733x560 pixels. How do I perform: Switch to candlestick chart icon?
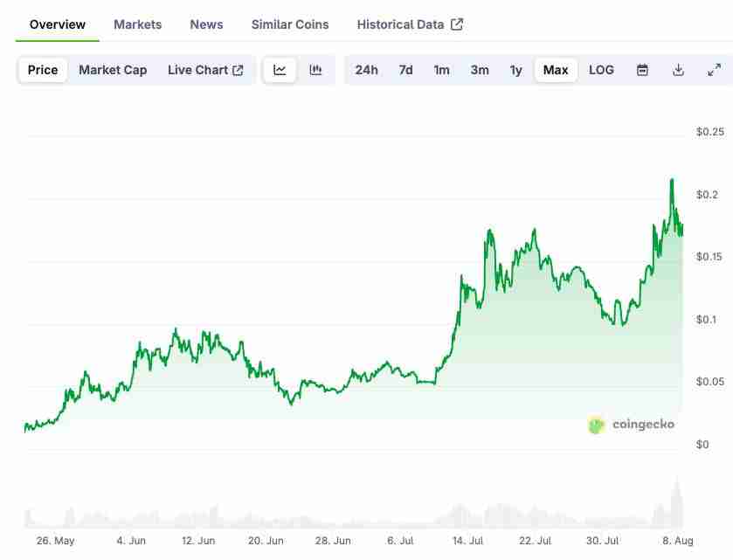315,70
